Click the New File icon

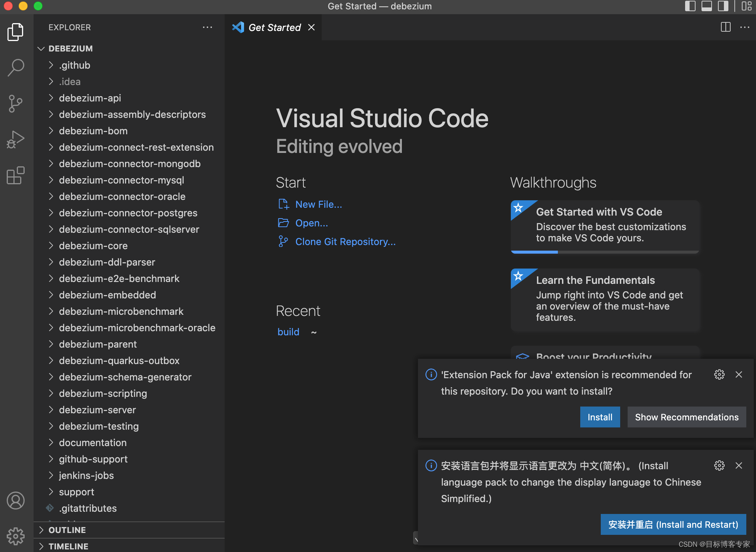(284, 204)
